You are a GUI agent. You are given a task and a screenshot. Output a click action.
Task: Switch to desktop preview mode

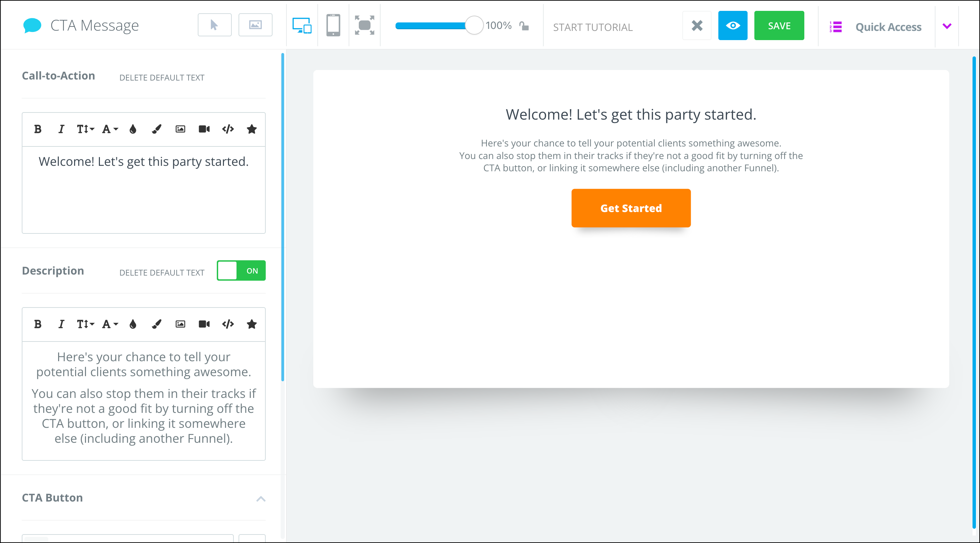(302, 25)
